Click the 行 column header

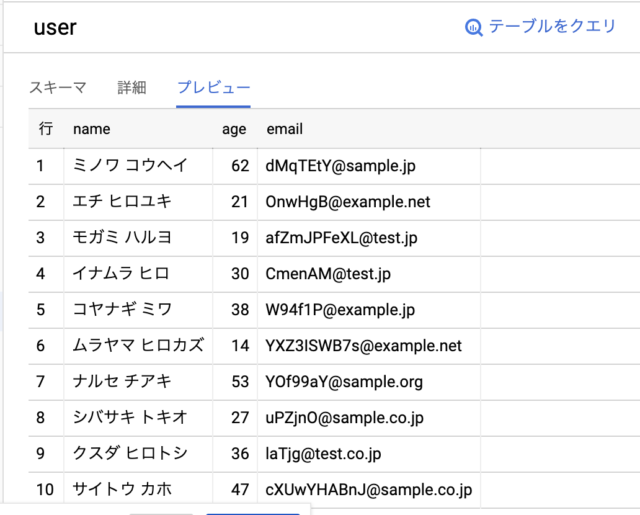click(x=46, y=129)
